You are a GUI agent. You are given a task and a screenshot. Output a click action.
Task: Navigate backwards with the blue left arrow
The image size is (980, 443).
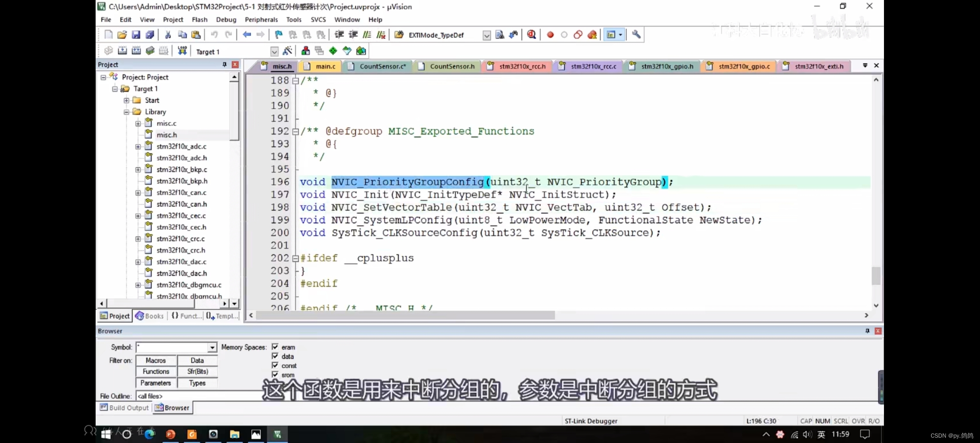point(247,35)
